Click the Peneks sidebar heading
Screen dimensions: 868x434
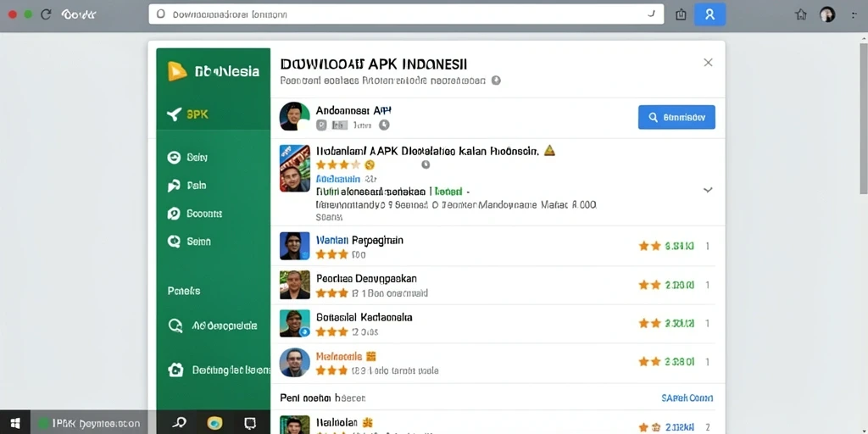coord(184,291)
